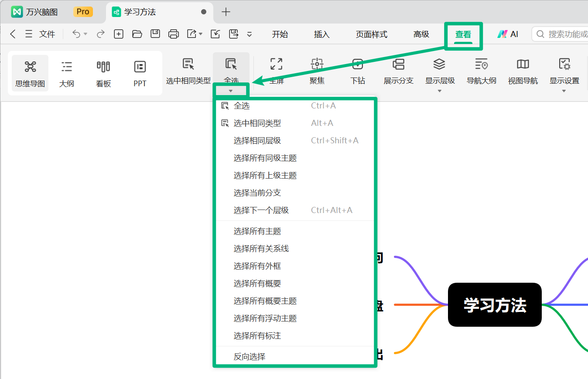Choose 选择所有概要 menu entry
This screenshot has width=588, height=379.
coord(294,284)
